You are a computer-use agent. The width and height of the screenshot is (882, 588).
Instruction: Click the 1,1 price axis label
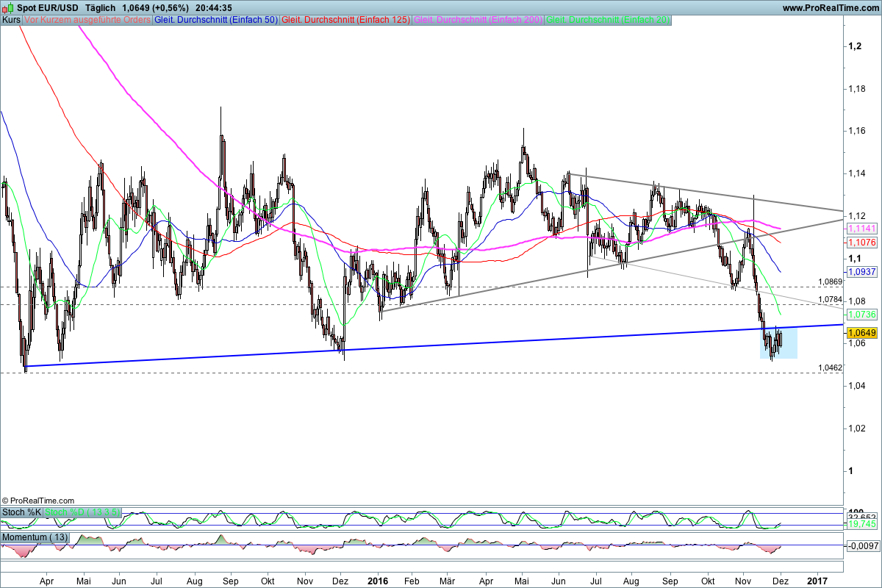854,259
